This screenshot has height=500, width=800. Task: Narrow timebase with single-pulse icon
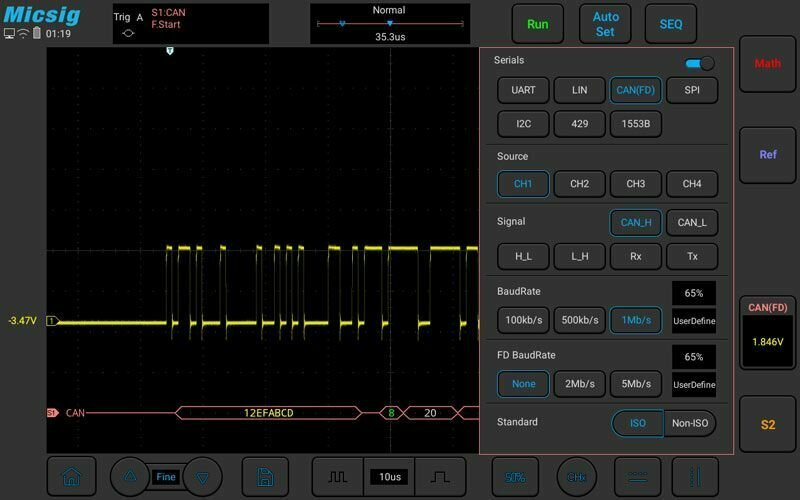coord(440,477)
